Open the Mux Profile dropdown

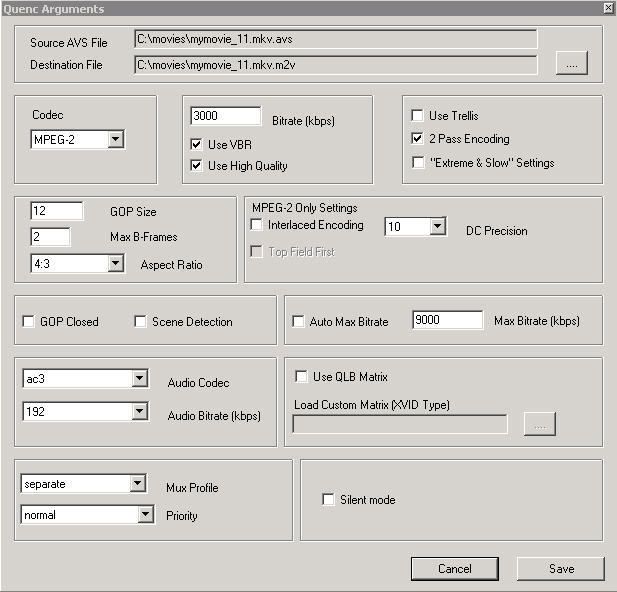pyautogui.click(x=84, y=483)
